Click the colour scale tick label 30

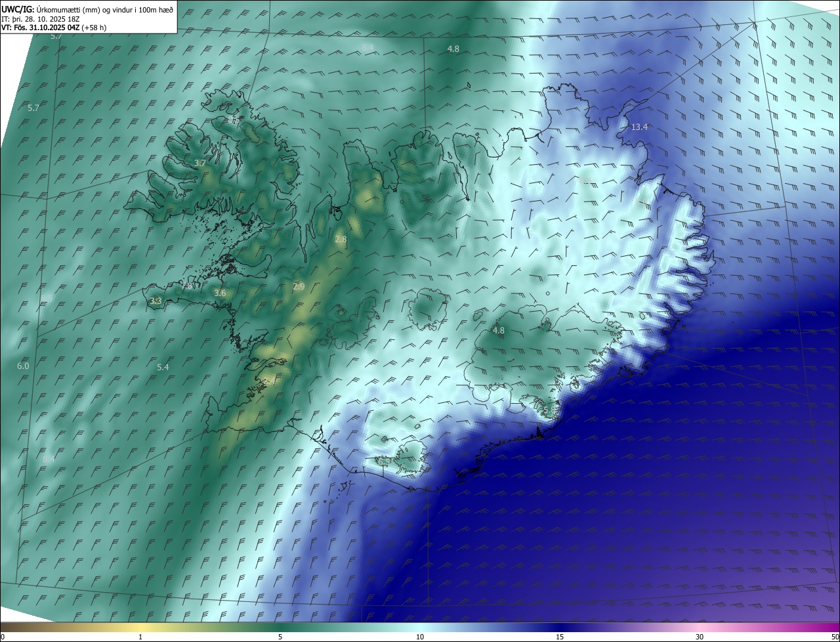tap(700, 637)
